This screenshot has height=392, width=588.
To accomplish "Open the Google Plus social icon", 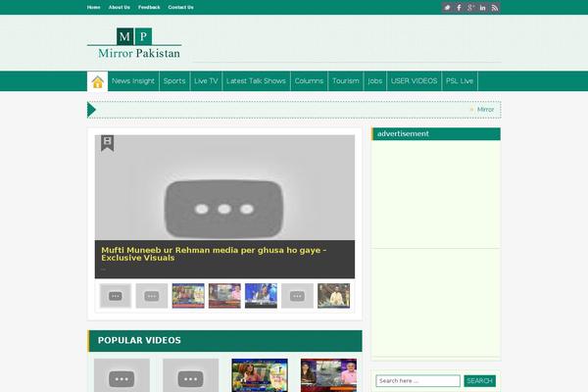I will coord(471,8).
